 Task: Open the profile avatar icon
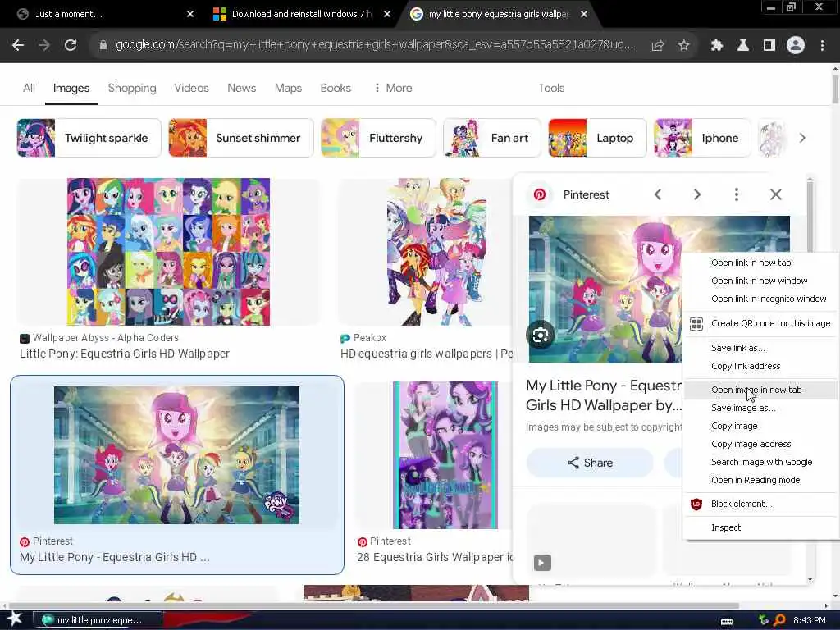point(796,46)
